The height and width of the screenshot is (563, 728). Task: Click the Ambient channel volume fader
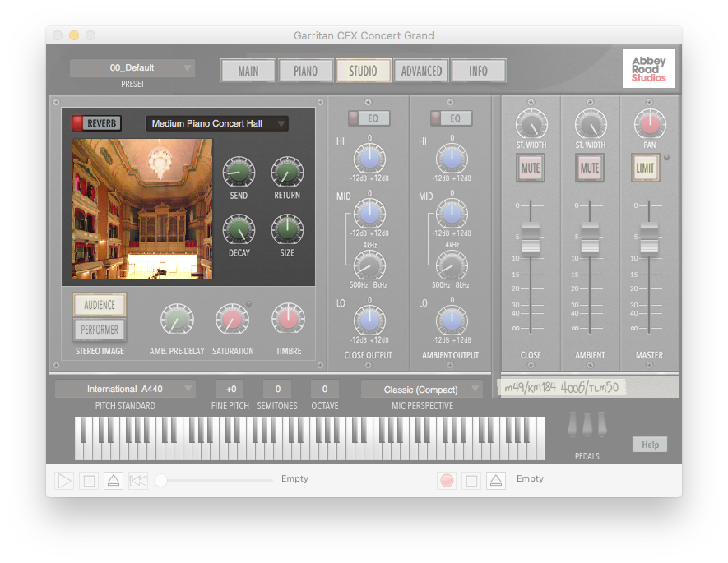[590, 238]
